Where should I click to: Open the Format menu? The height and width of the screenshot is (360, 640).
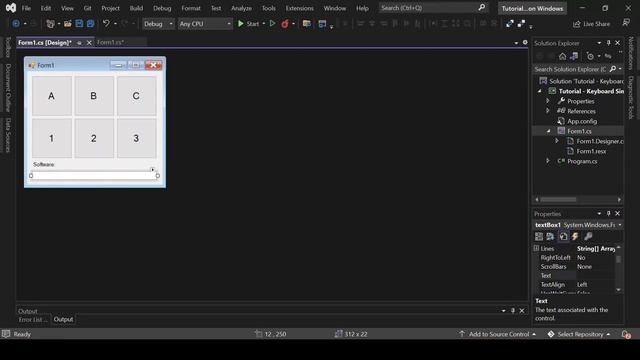pos(191,8)
